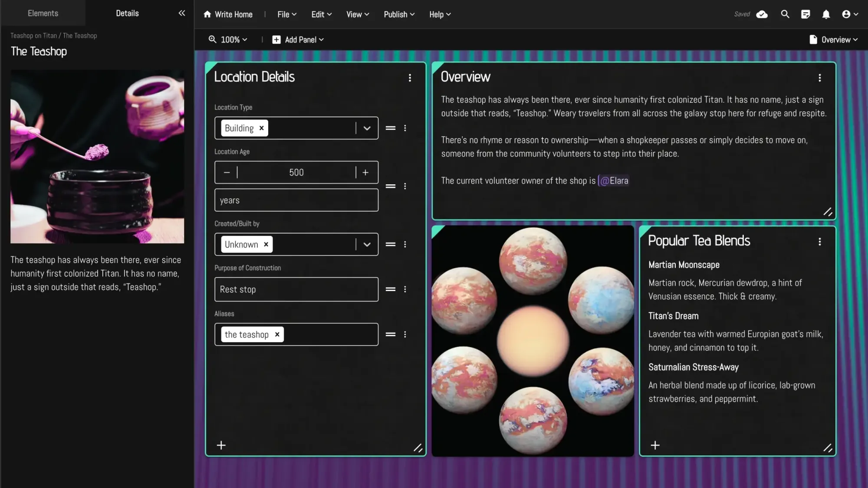Open the notes icon next to search
This screenshot has height=488, width=868.
[806, 14]
